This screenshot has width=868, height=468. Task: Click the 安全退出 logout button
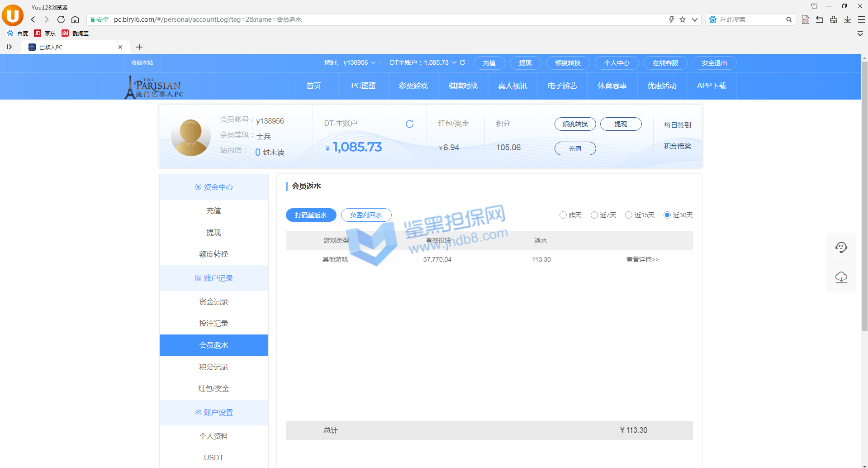tap(714, 63)
